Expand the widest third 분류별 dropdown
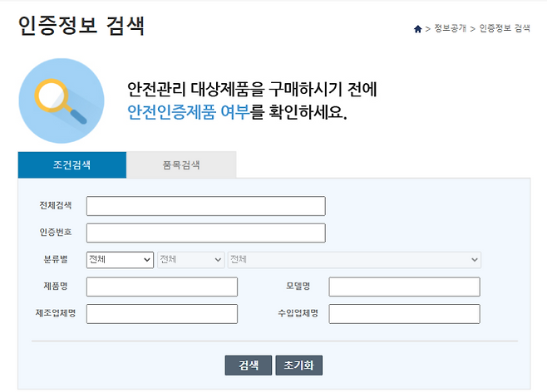Viewport: 547px width, 392px height. (x=354, y=260)
